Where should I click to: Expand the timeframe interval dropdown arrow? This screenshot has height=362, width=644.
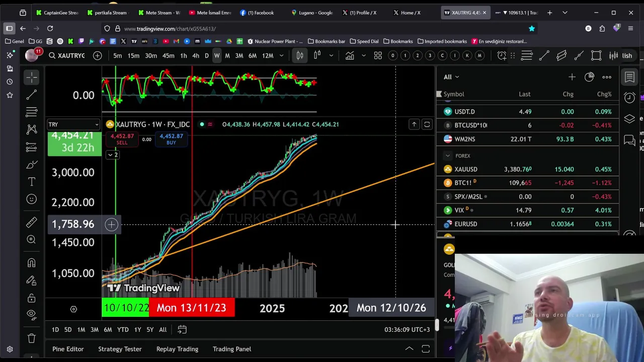click(281, 55)
